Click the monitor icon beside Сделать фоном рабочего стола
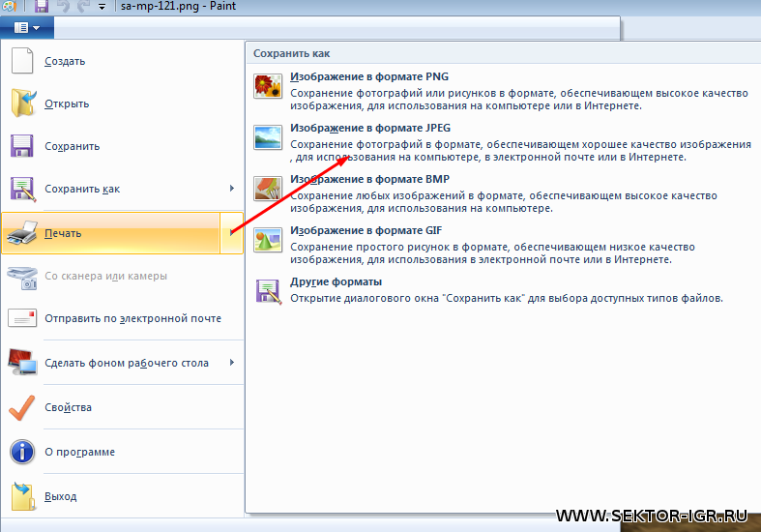 [22, 362]
